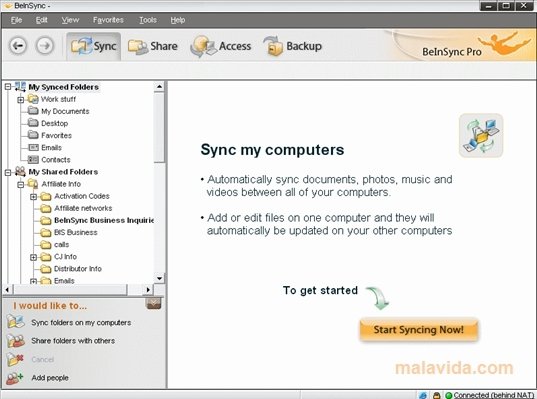Switch to the Share tab
Image resolution: width=537 pixels, height=399 pixels.
(x=153, y=46)
